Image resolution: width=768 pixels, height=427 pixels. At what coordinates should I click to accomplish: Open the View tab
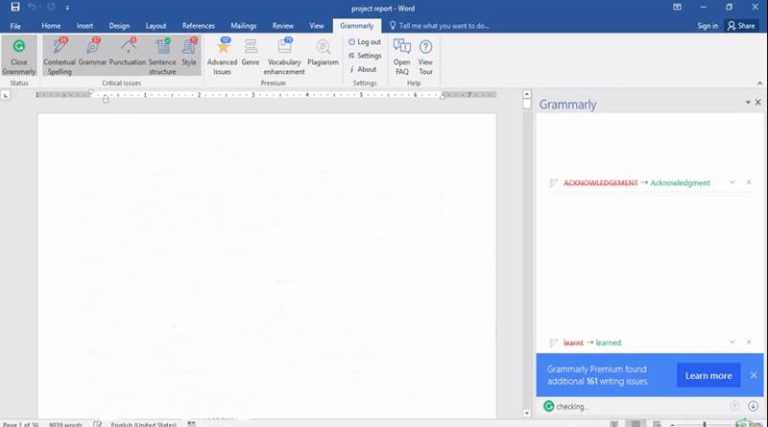pyautogui.click(x=316, y=26)
